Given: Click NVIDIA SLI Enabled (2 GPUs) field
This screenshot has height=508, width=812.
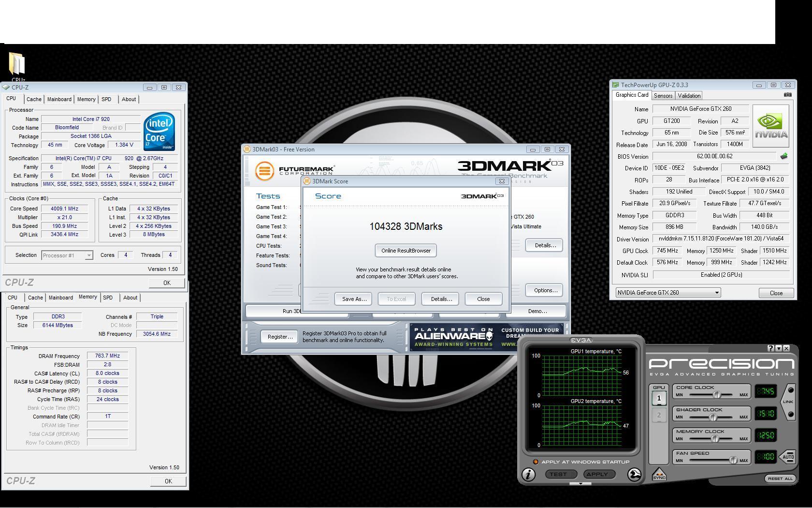Looking at the screenshot, I should pos(721,275).
